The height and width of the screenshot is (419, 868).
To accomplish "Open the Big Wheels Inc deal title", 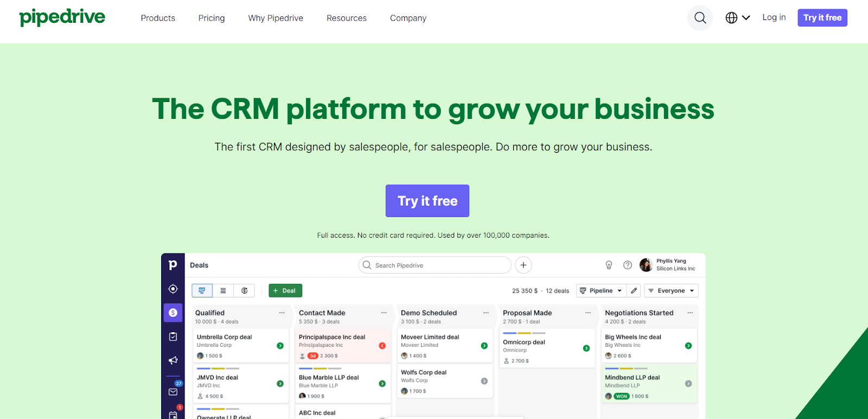I will click(633, 337).
